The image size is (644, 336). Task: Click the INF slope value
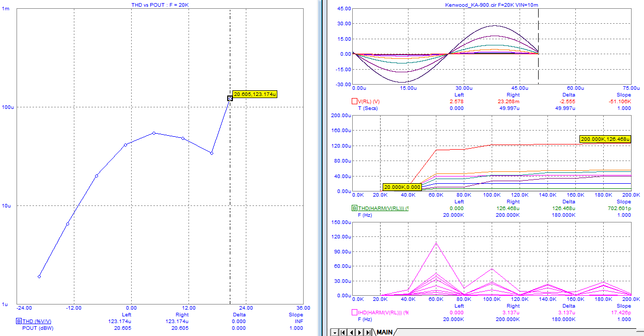pyautogui.click(x=298, y=321)
